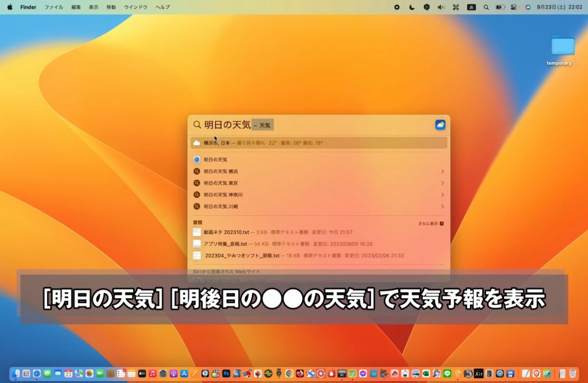Open the 表示 menu
This screenshot has width=588, height=383.
pyautogui.click(x=94, y=7)
